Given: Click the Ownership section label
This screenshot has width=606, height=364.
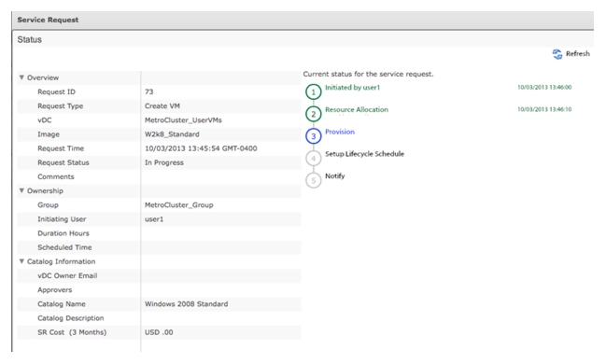Looking at the screenshot, I should (x=45, y=191).
